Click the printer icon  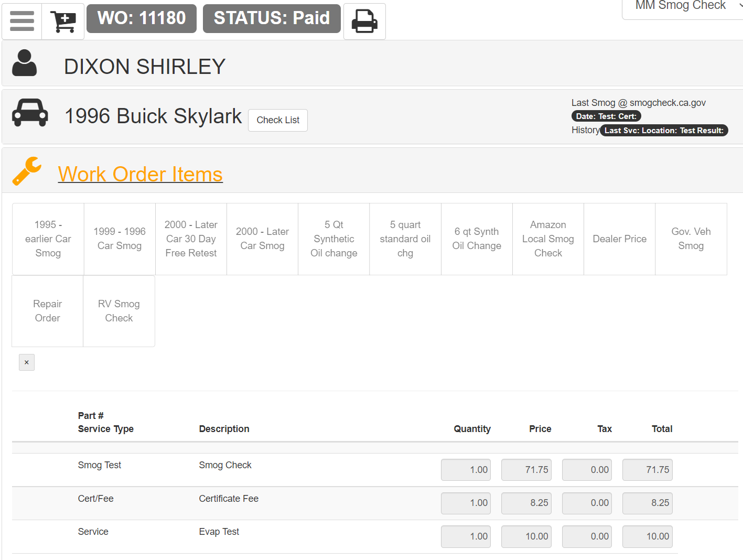click(x=364, y=21)
